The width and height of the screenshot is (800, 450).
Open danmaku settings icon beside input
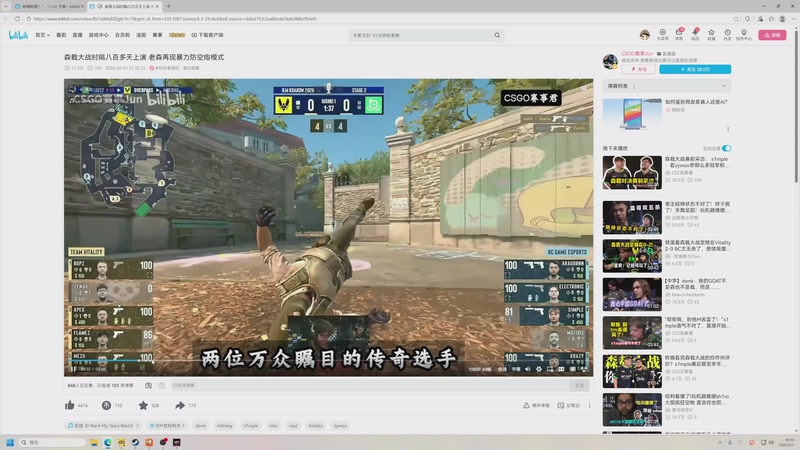(x=162, y=385)
